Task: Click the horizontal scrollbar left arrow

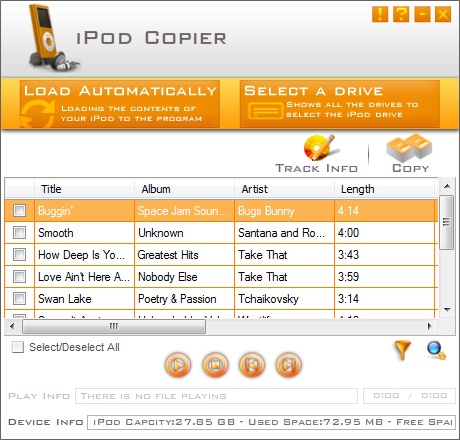Action: 12,326
